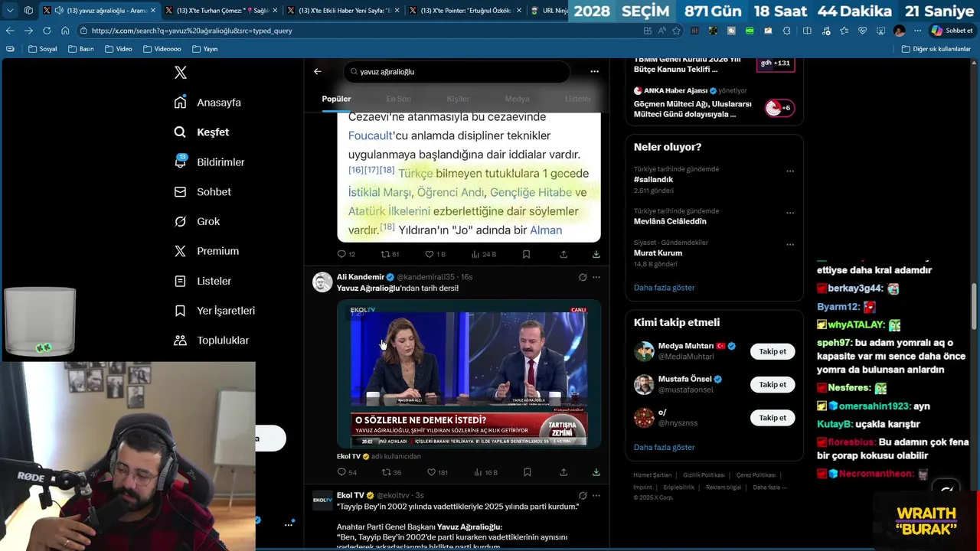980x551 pixels.
Task: Open options for #sallandık trend
Action: click(x=790, y=171)
